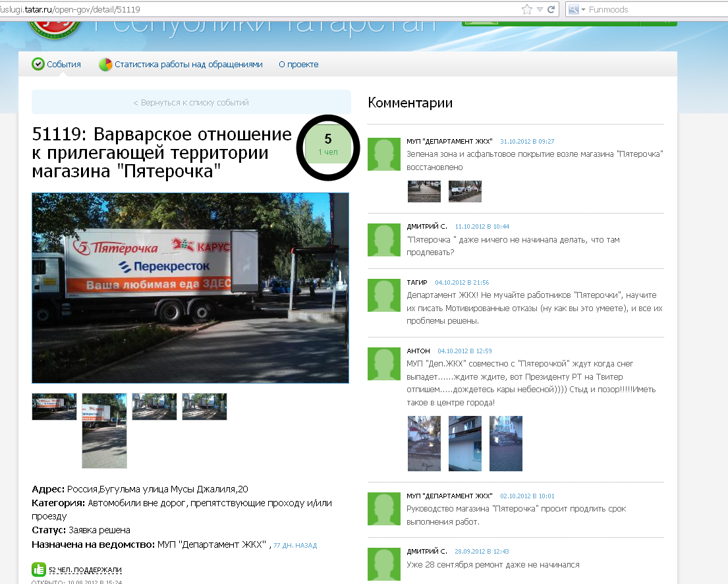Click the Комментарии heading
The width and height of the screenshot is (728, 584).
pos(410,103)
